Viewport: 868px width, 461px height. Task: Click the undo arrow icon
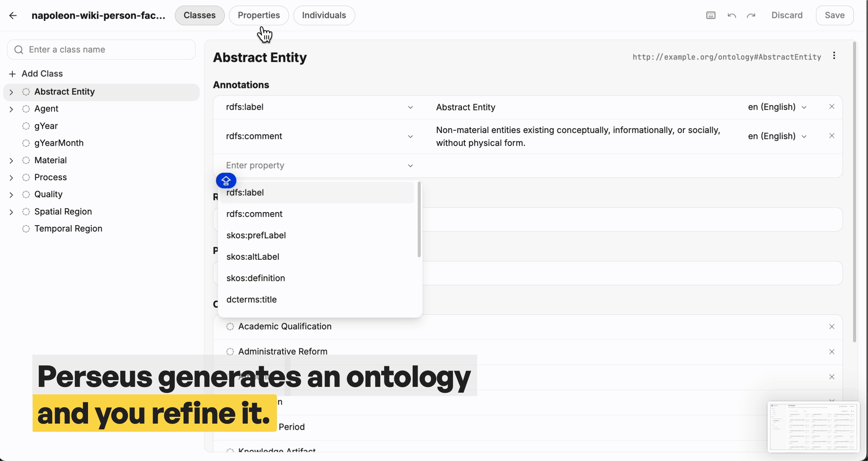coord(732,15)
